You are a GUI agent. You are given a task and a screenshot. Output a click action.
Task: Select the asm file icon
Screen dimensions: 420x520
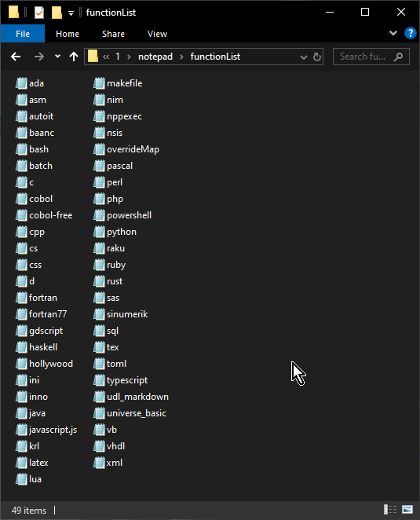21,100
